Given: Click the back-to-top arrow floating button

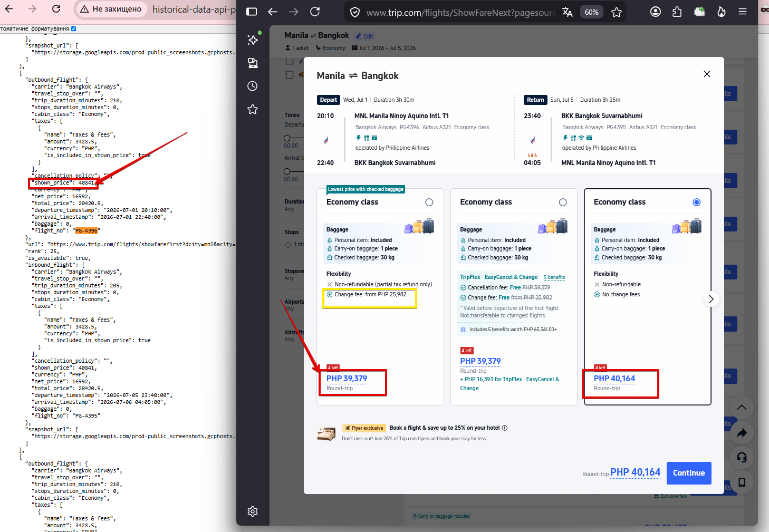Looking at the screenshot, I should (742, 408).
